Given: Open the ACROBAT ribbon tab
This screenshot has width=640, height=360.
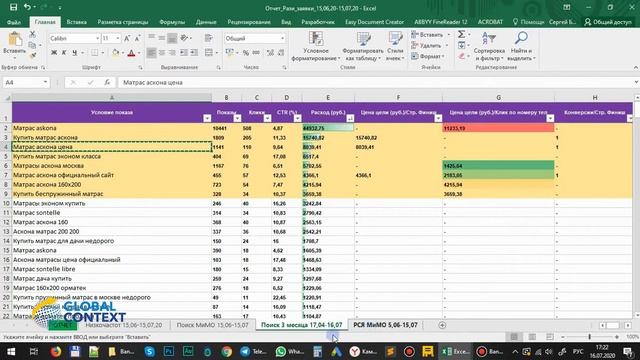Looking at the screenshot, I should click(x=490, y=22).
